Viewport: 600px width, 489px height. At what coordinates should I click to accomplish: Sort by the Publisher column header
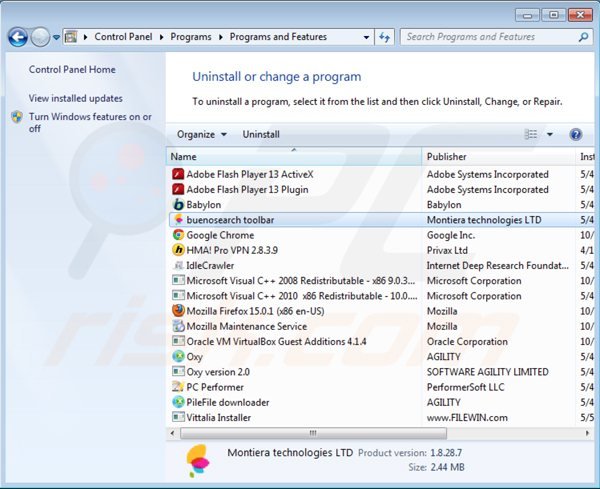(499, 156)
